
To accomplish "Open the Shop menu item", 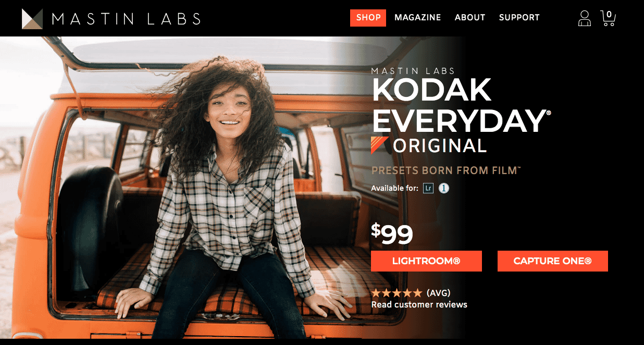I will 368,18.
